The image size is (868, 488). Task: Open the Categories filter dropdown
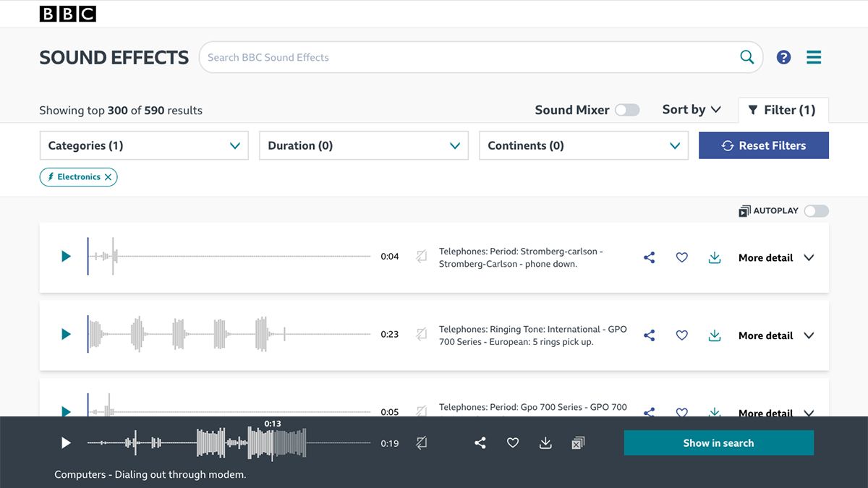point(143,145)
